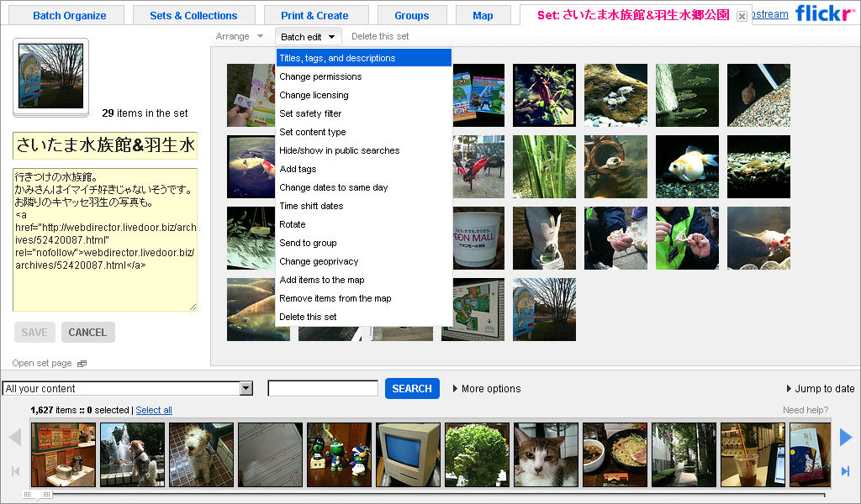Collapse the Batch edit dropdown
Image resolution: width=861 pixels, height=504 pixels.
click(308, 37)
